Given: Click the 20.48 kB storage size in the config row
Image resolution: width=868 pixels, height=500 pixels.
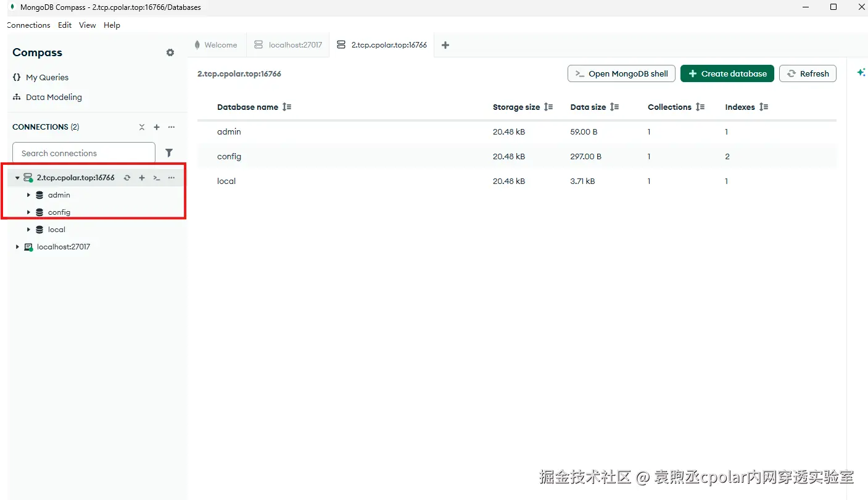Looking at the screenshot, I should tap(509, 156).
